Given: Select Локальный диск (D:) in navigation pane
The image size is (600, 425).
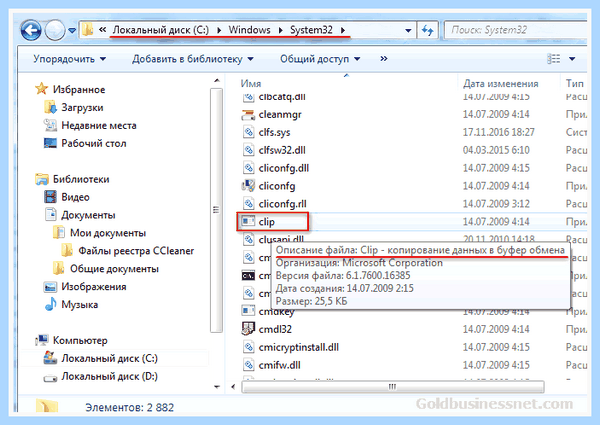Looking at the screenshot, I should click(109, 376).
